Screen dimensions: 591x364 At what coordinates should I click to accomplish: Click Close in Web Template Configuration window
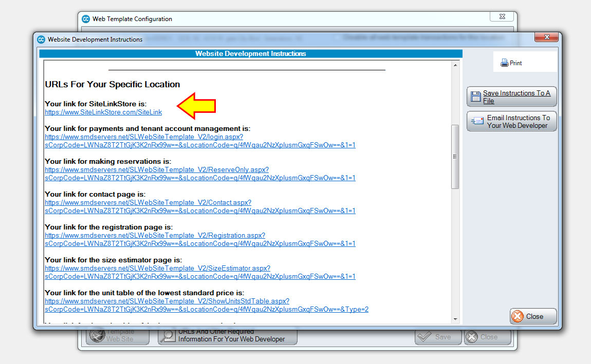click(488, 337)
